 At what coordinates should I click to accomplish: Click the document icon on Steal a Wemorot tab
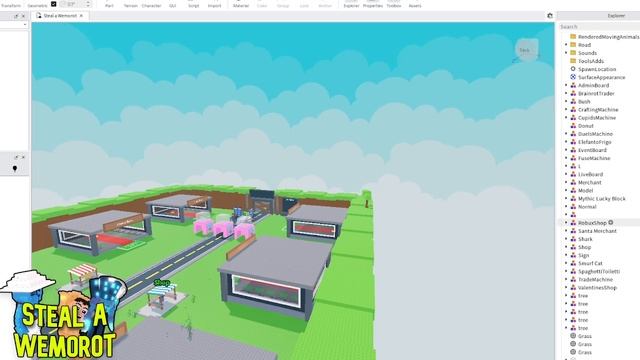point(39,16)
